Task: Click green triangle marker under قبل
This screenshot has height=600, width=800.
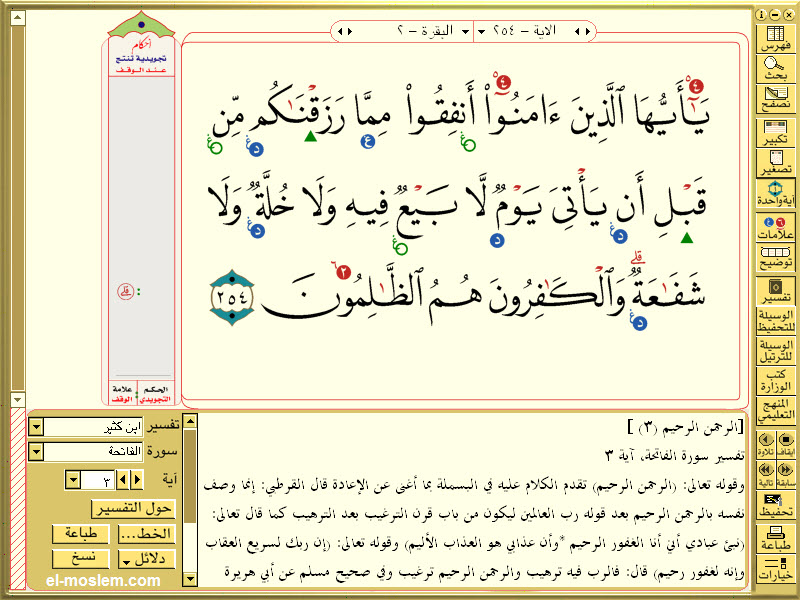Action: point(687,238)
